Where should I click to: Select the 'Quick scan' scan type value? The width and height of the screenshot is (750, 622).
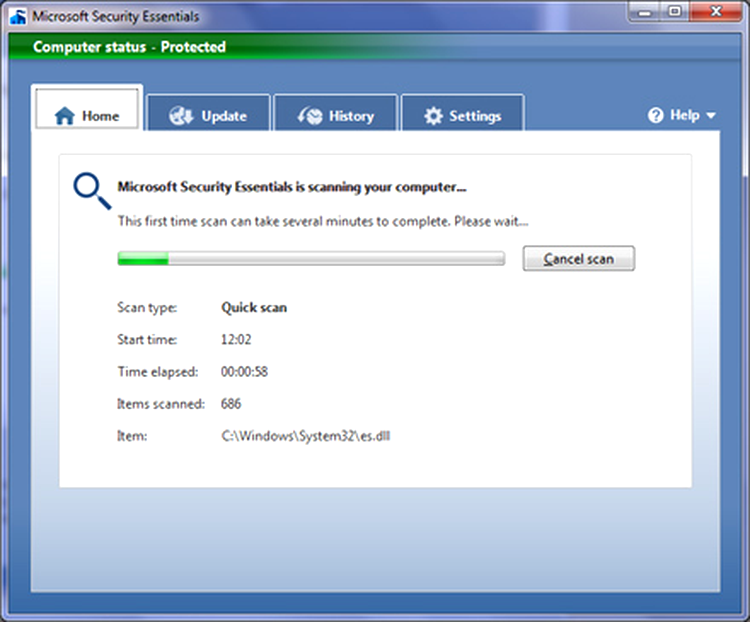[254, 307]
